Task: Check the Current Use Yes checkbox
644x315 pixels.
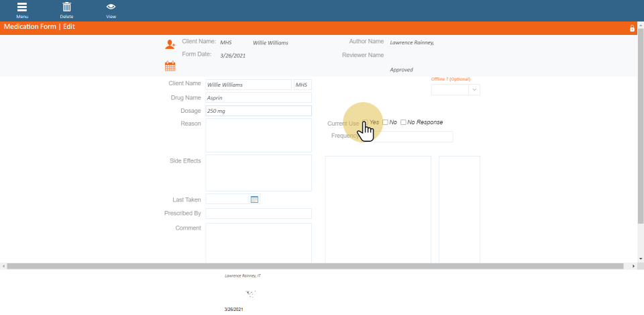Action: tap(365, 122)
